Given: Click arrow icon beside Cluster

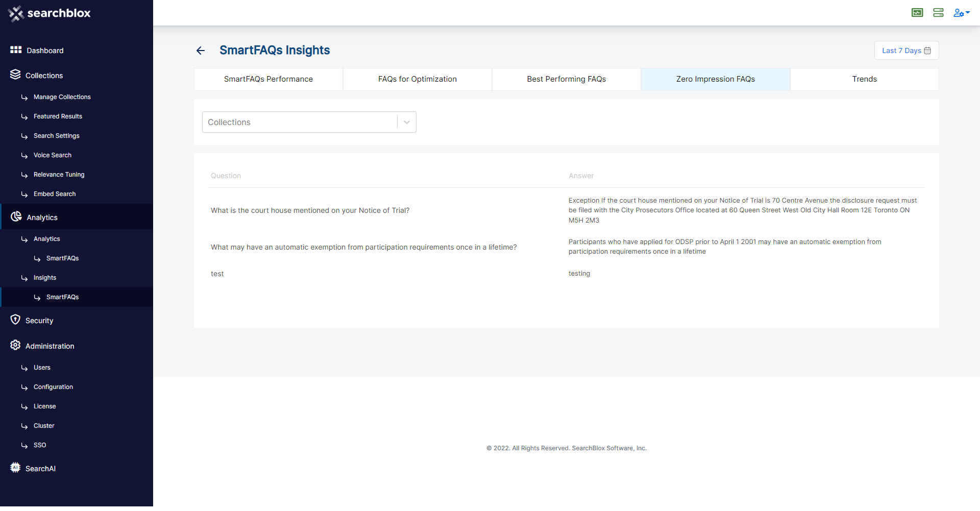Looking at the screenshot, I should pyautogui.click(x=24, y=426).
